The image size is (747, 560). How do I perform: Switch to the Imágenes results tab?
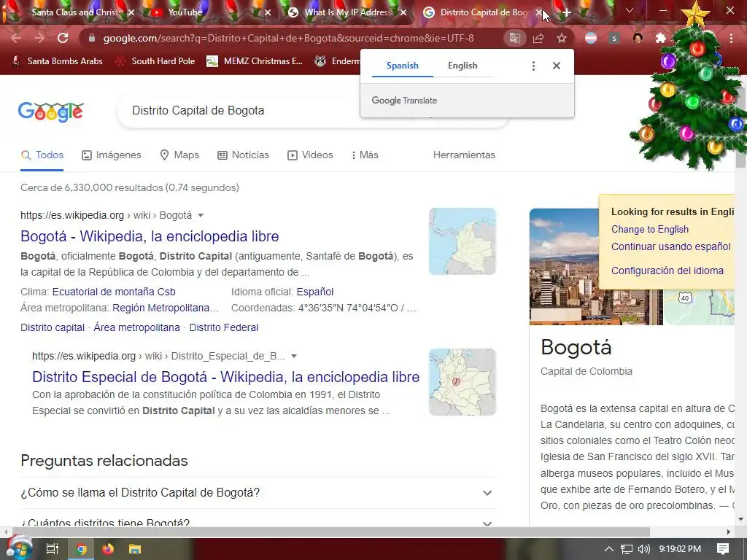coord(112,155)
